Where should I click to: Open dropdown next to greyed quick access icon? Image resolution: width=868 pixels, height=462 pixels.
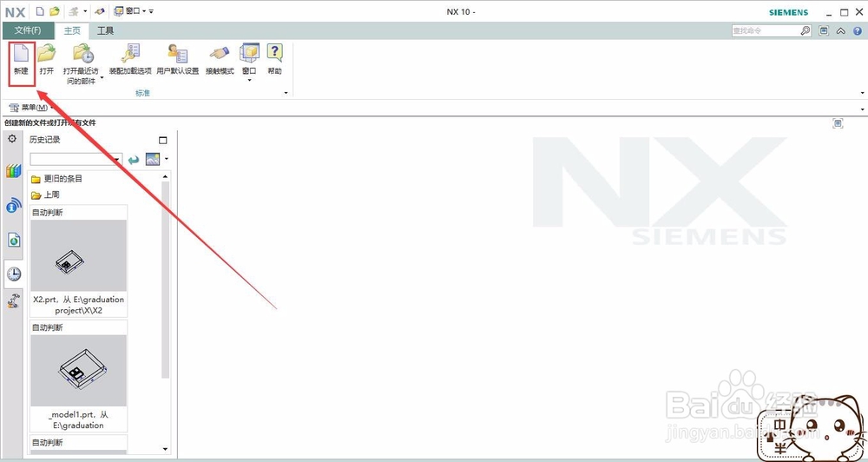point(85,11)
